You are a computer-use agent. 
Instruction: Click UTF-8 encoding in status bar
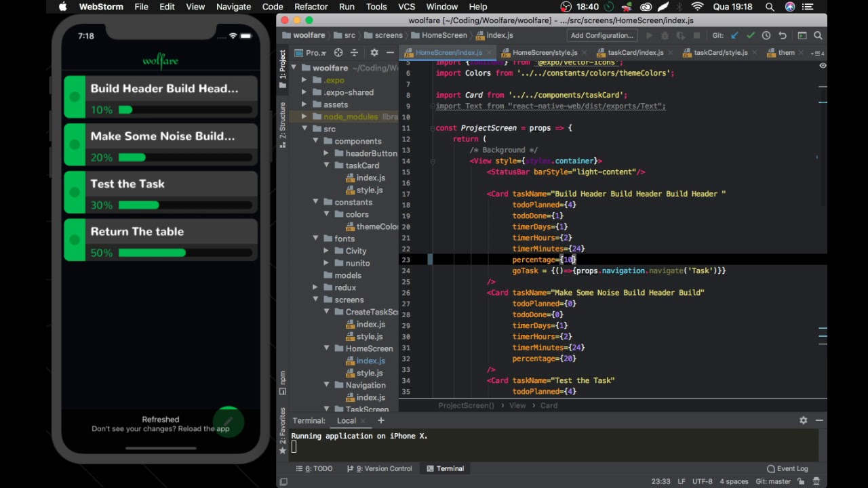[702, 481]
